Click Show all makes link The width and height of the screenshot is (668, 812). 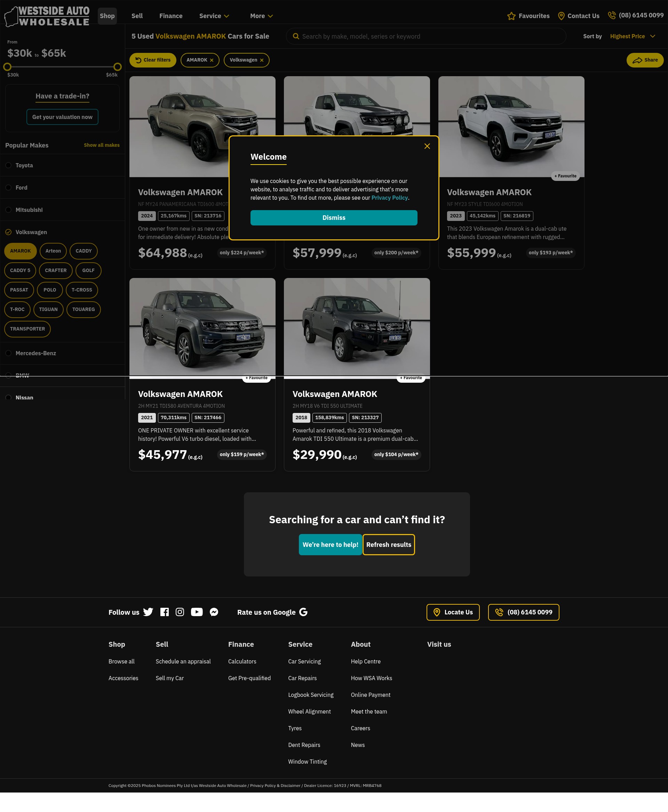click(102, 145)
